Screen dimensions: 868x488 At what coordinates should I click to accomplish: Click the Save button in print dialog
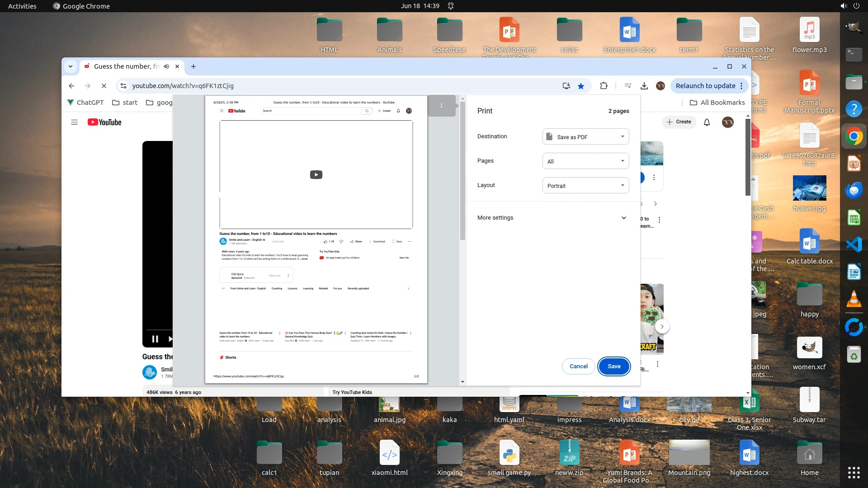click(x=613, y=366)
